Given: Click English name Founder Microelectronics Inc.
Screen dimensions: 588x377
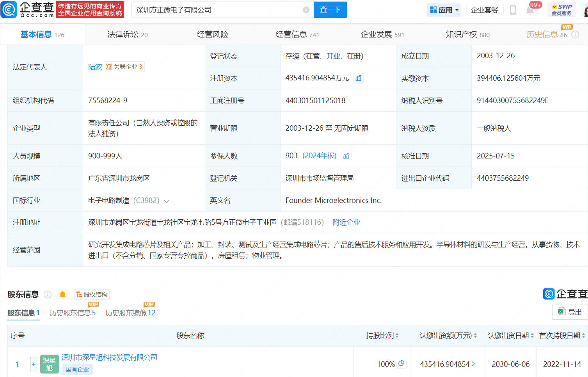Looking at the screenshot, I should (x=334, y=200).
